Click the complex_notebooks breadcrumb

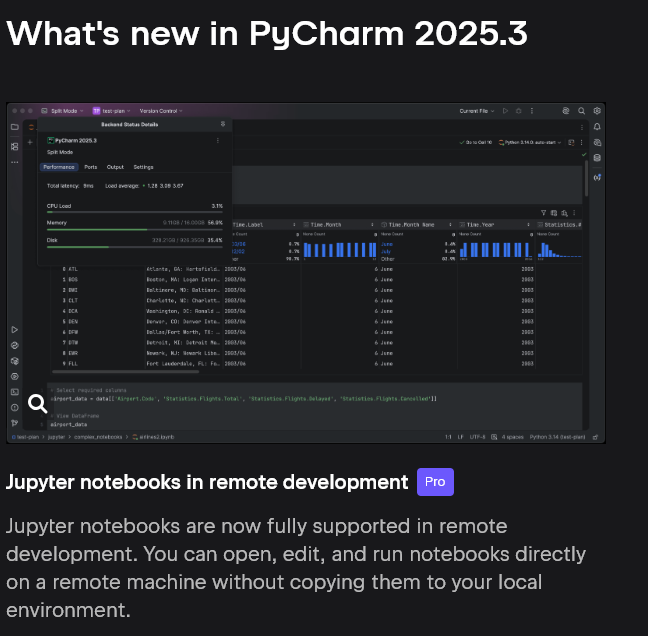tap(98, 437)
